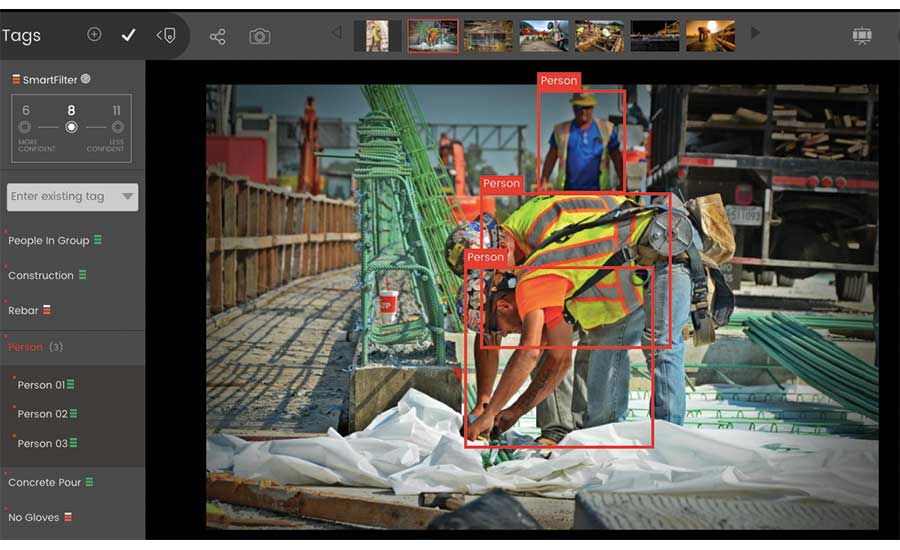Select the People In Group tag
Screen dimensions: 900x550
pyautogui.click(x=49, y=241)
